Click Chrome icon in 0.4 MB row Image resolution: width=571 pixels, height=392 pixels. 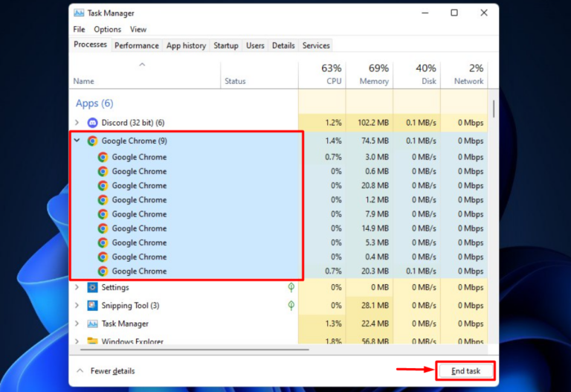pyautogui.click(x=103, y=257)
